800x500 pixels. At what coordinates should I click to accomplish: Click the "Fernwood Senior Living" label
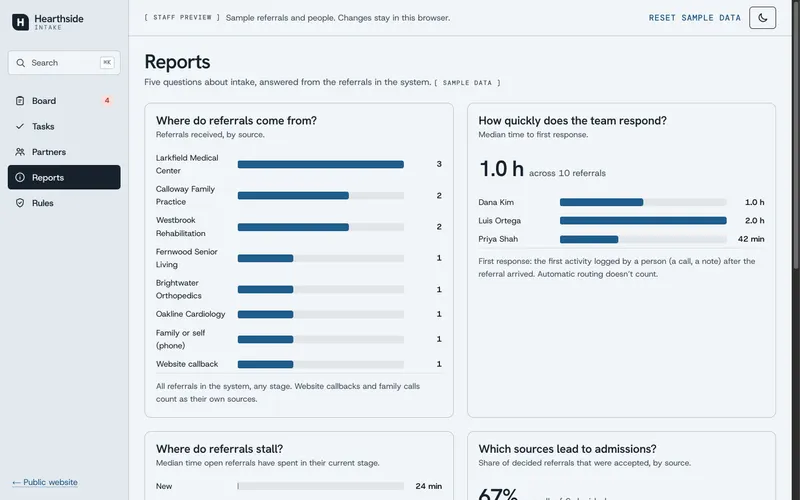coord(187,258)
